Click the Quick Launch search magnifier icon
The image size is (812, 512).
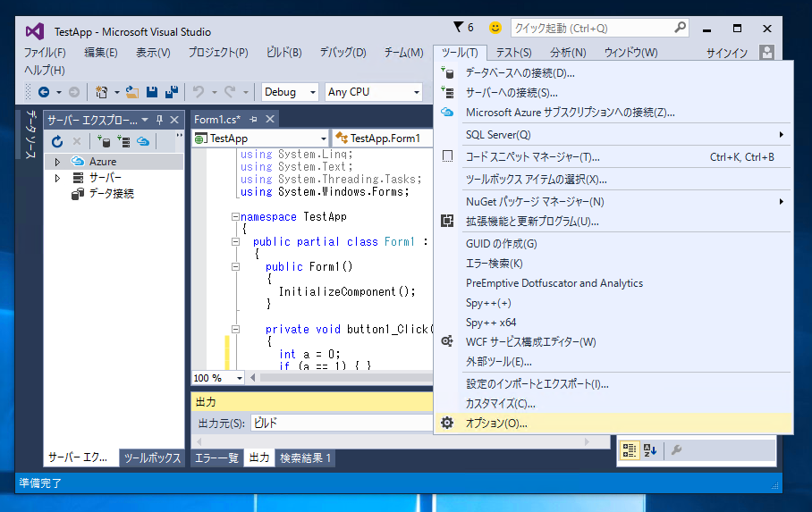click(x=680, y=28)
